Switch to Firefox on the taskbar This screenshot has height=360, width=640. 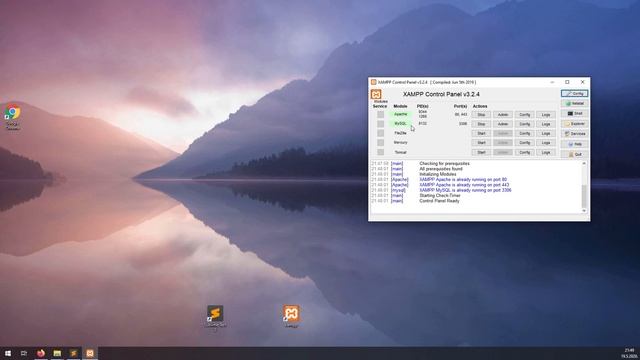coord(41,353)
